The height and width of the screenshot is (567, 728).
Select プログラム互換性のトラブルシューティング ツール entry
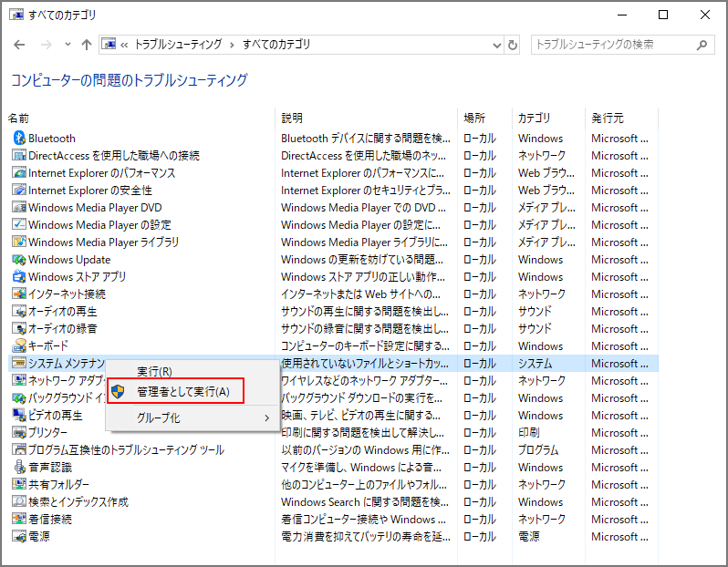coord(126,450)
